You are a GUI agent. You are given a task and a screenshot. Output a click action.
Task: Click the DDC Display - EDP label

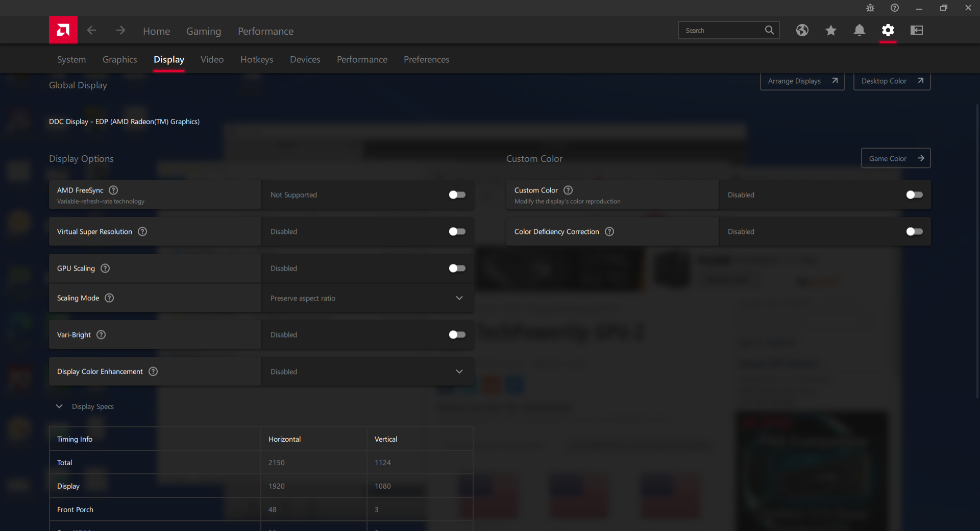tap(125, 122)
